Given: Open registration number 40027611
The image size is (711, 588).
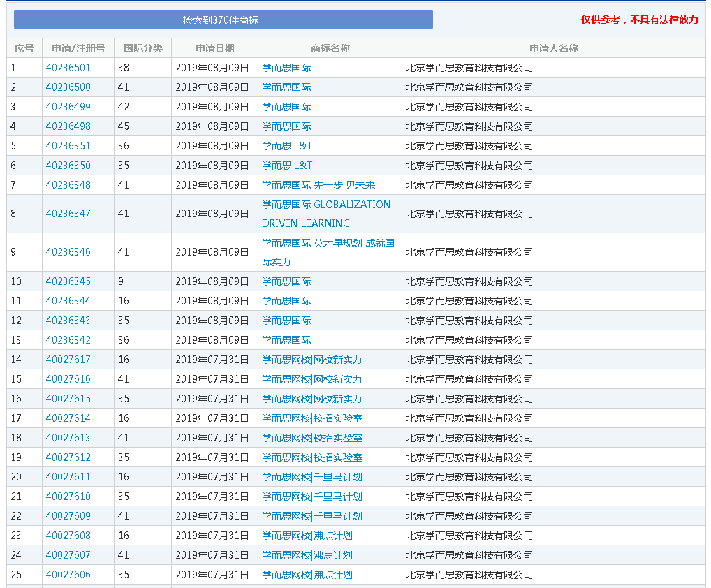Looking at the screenshot, I should (x=68, y=476).
